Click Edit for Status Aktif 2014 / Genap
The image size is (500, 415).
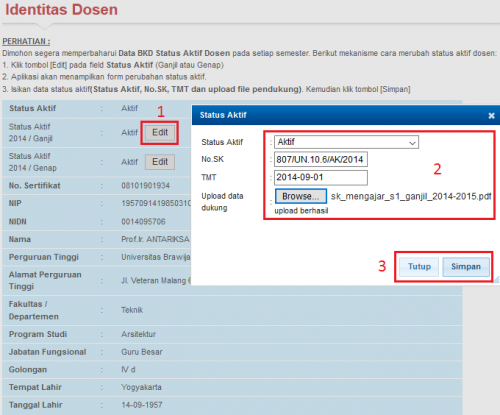(160, 162)
